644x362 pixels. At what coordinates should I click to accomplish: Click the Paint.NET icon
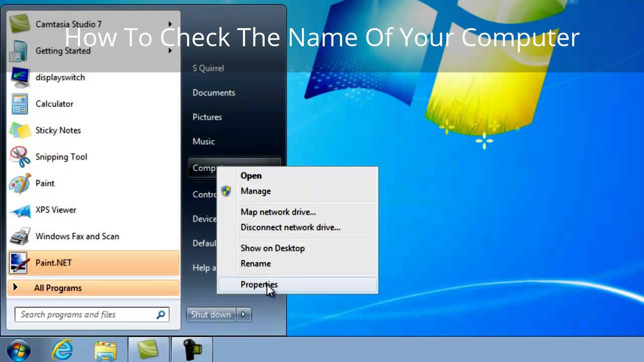tap(20, 263)
